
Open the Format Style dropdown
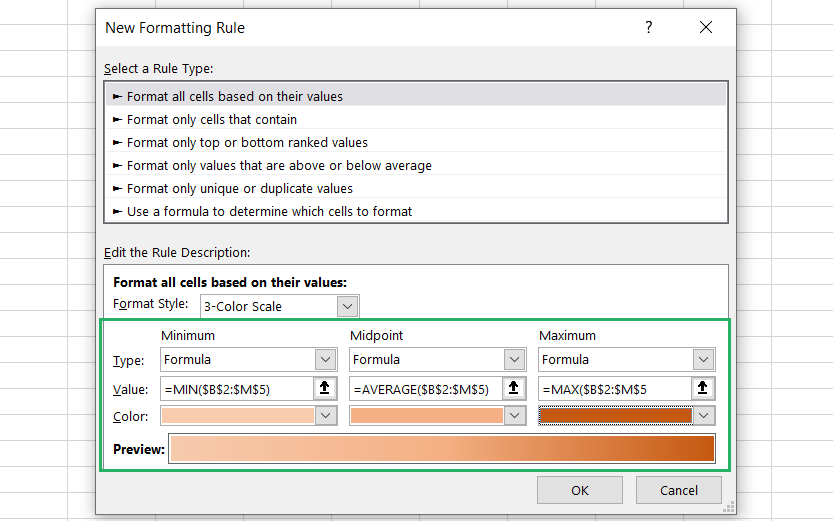347,306
